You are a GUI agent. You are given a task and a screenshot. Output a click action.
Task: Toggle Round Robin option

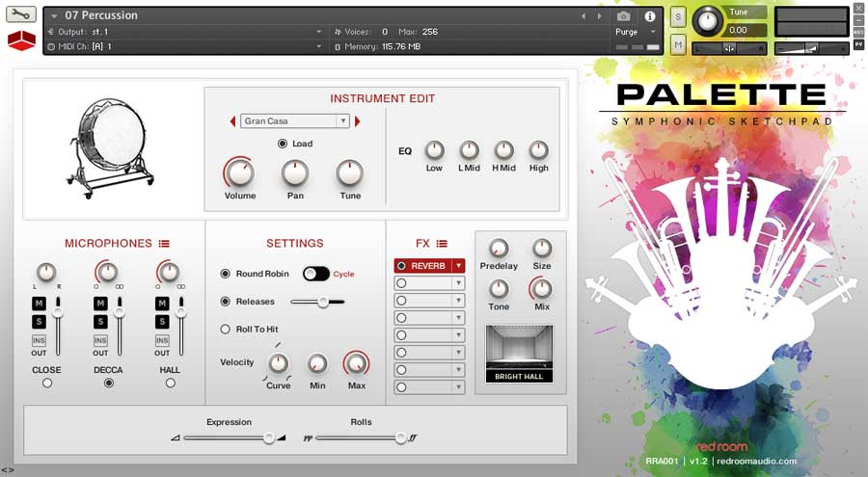(226, 274)
